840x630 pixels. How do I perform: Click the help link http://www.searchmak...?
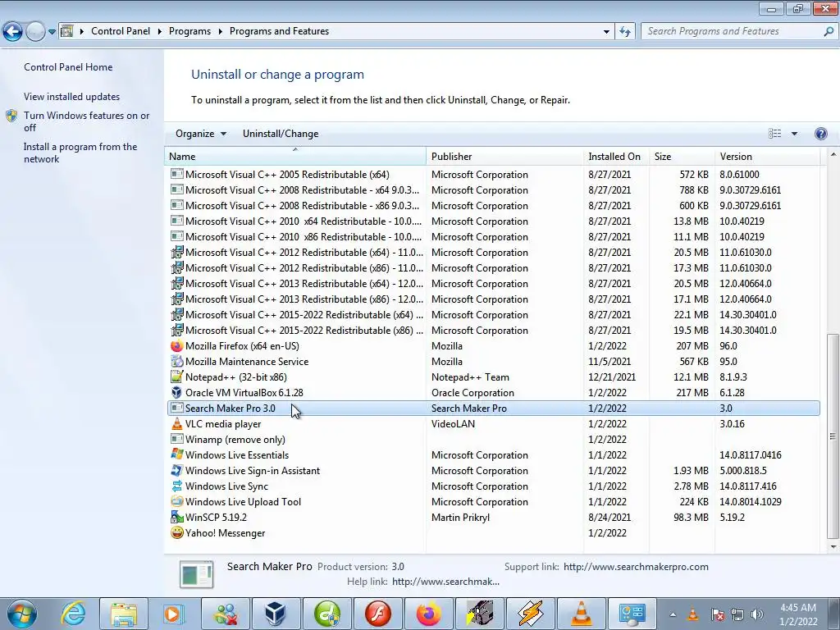click(445, 582)
